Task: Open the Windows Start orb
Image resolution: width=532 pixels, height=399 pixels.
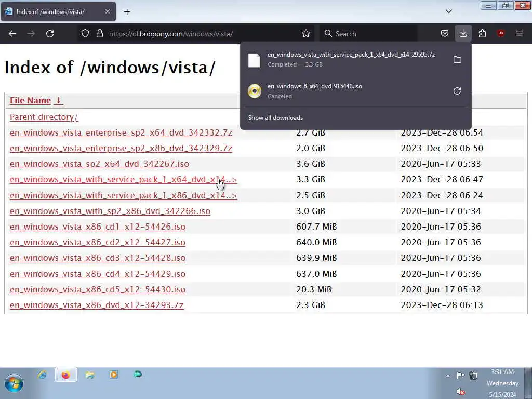Action: coord(14,383)
